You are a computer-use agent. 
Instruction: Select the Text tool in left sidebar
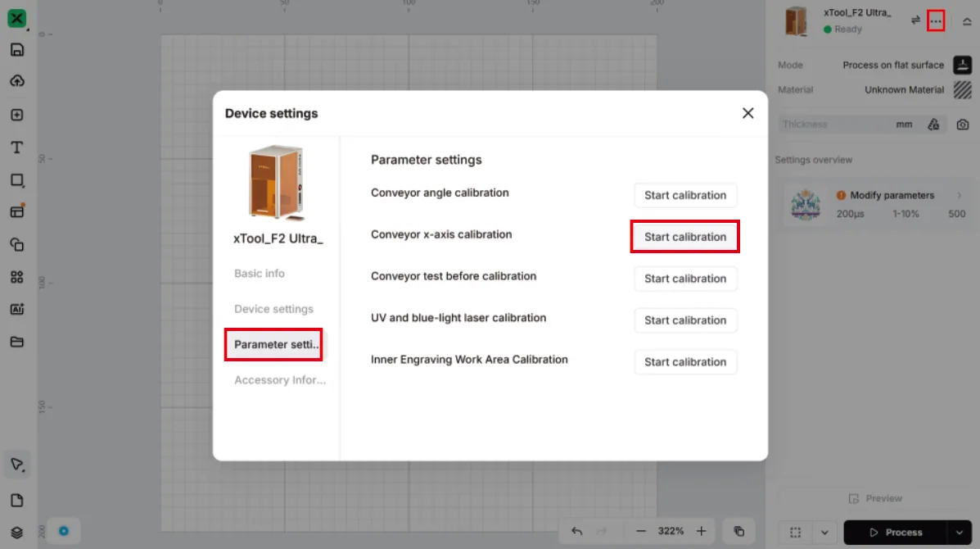pos(17,147)
